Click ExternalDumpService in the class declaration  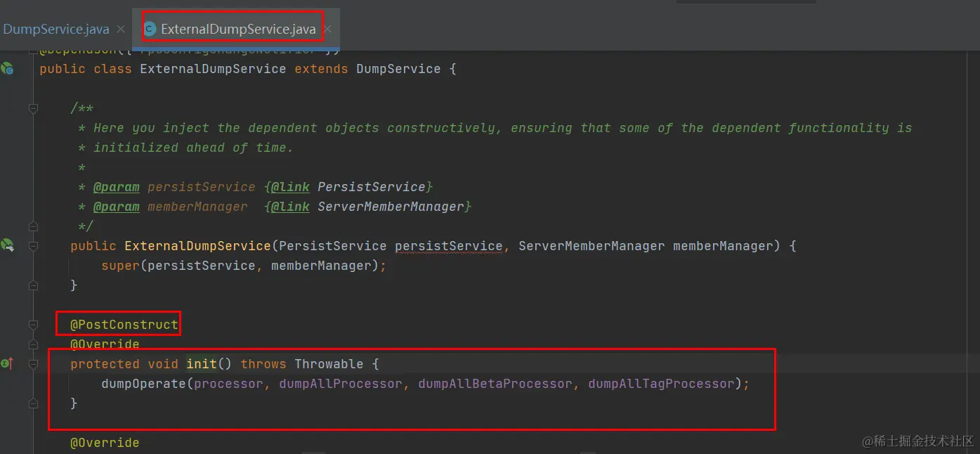pyautogui.click(x=213, y=69)
